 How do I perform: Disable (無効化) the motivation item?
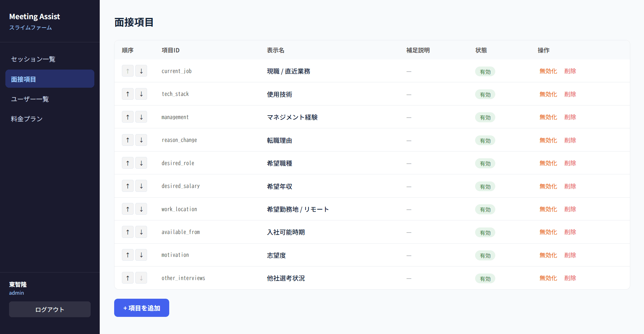(548, 255)
